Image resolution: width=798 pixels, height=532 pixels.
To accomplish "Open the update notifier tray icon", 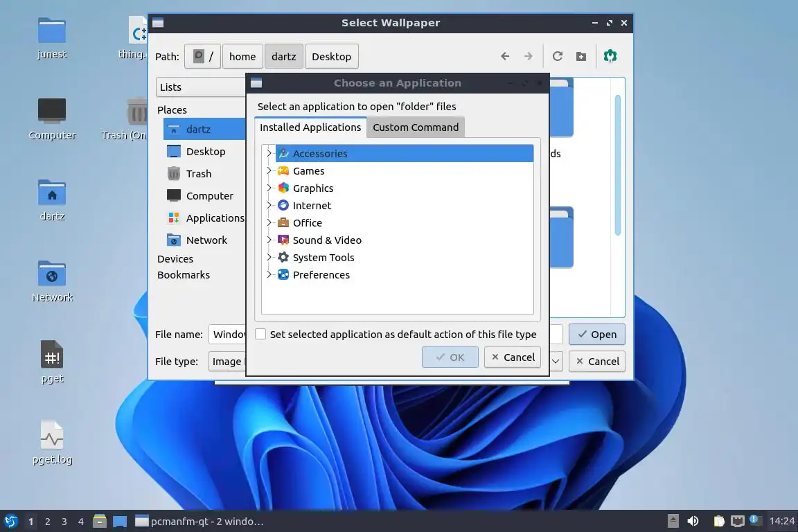I will tap(755, 520).
